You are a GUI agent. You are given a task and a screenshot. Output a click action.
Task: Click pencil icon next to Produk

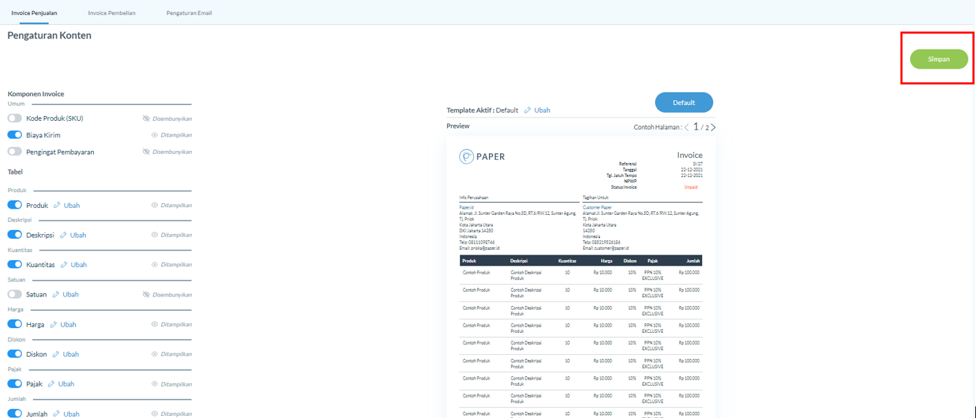58,205
